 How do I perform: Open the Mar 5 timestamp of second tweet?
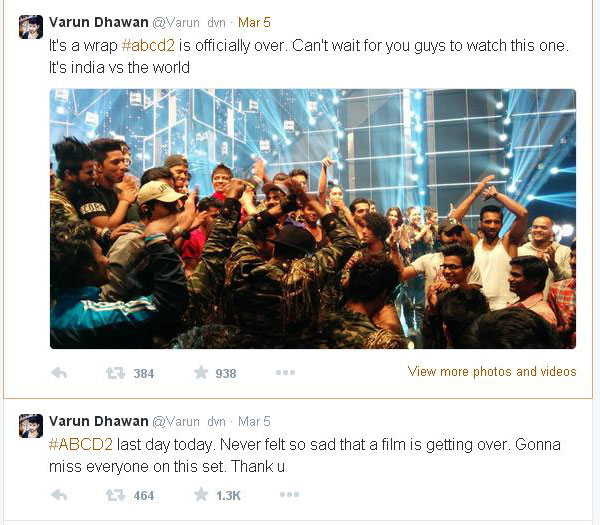[x=254, y=422]
